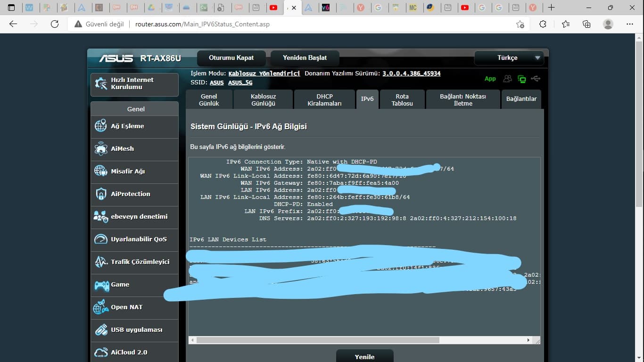Click the ASUS_5G SSID link
Viewport: 644px width, 362px height.
tap(240, 82)
